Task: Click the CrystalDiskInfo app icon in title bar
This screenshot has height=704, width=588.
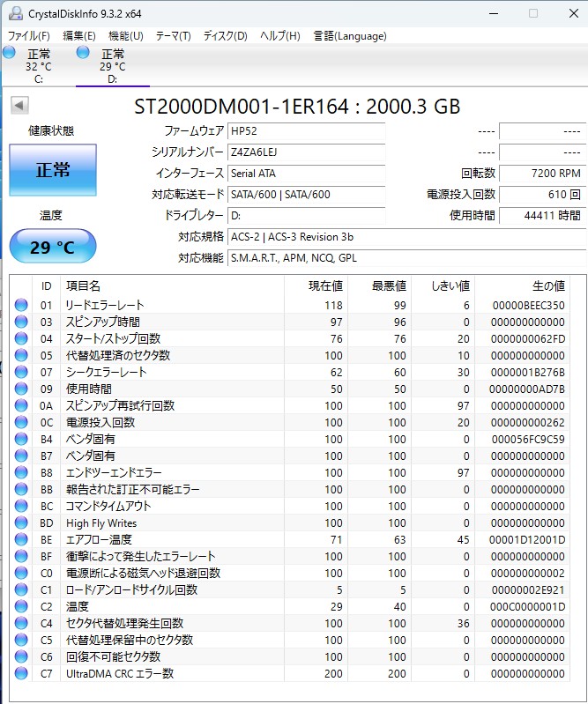Action: point(16,13)
